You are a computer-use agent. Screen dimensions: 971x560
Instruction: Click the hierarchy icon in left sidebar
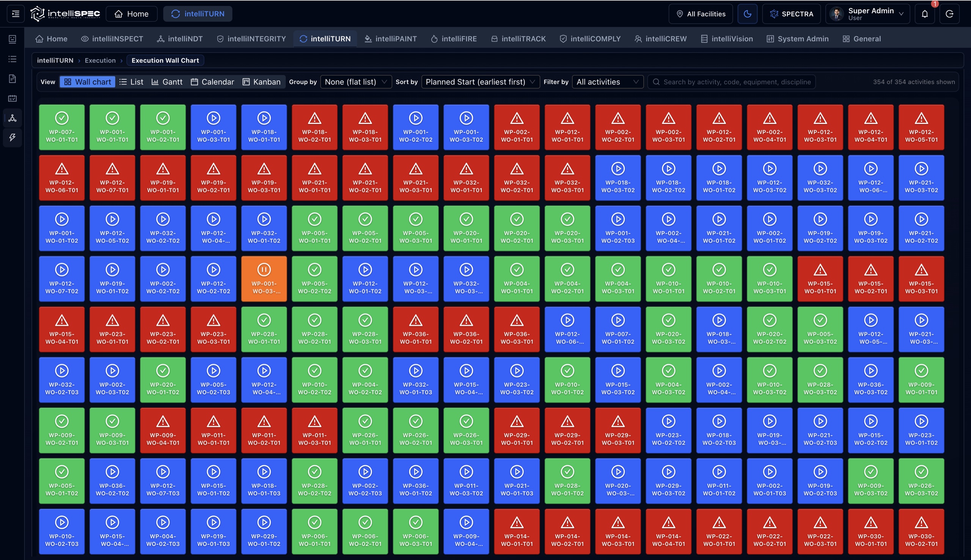pos(12,118)
